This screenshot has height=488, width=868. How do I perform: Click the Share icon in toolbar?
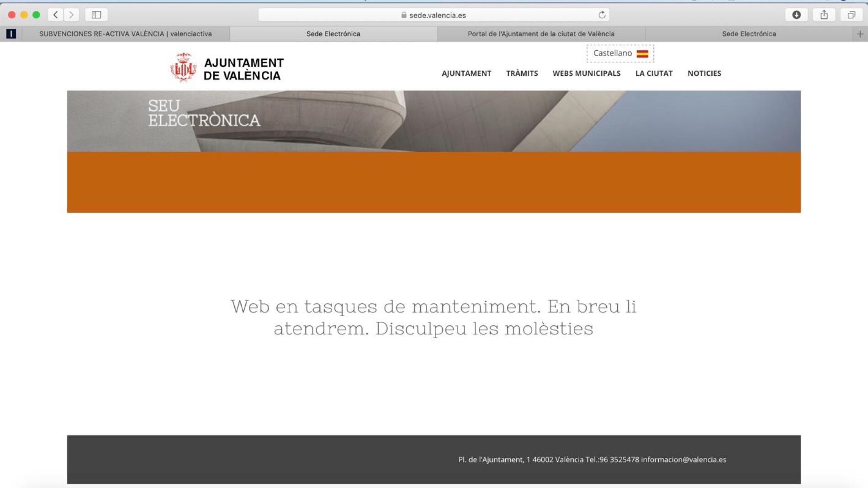[824, 15]
